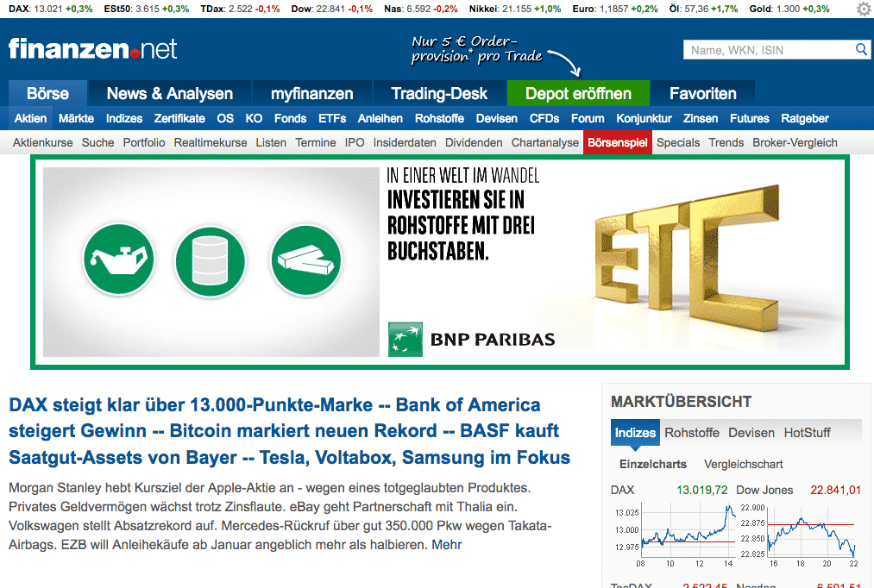Click the Aktienkurse link
Image resolution: width=874 pixels, height=588 pixels.
point(43,142)
